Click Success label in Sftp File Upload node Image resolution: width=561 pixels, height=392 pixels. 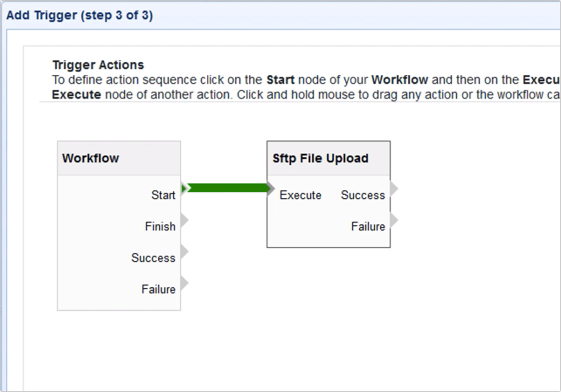click(x=363, y=196)
